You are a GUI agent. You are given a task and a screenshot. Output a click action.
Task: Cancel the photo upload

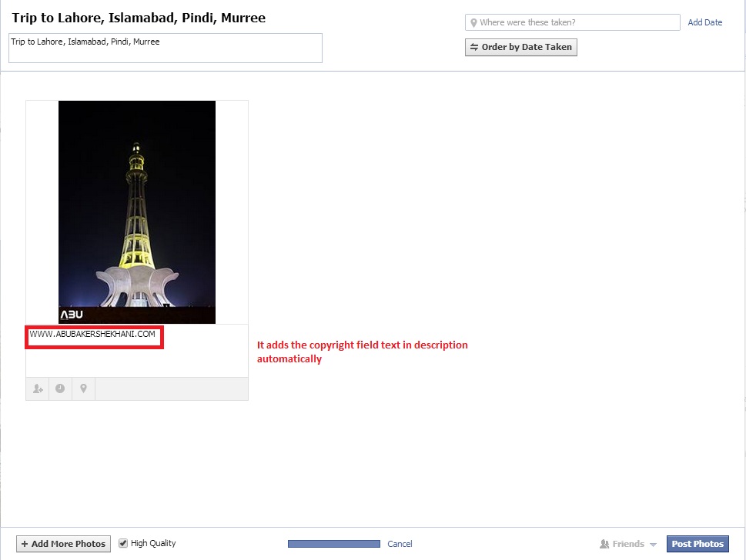(400, 544)
